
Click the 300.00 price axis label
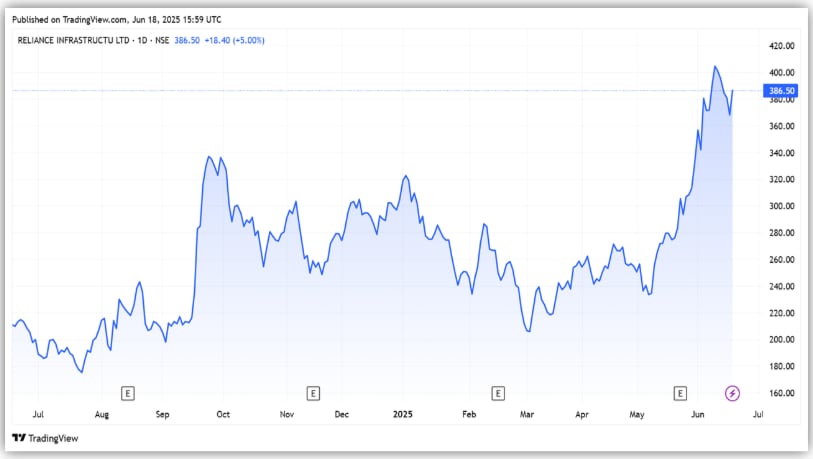pyautogui.click(x=781, y=206)
